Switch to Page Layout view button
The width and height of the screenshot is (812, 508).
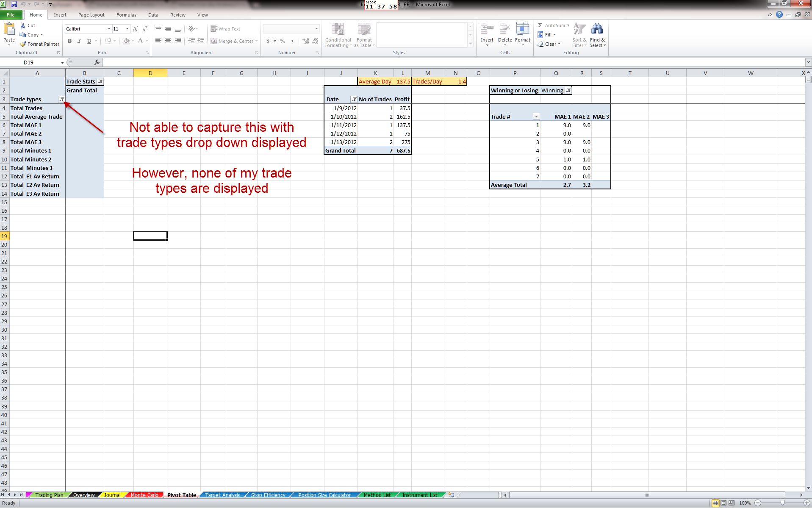[723, 503]
